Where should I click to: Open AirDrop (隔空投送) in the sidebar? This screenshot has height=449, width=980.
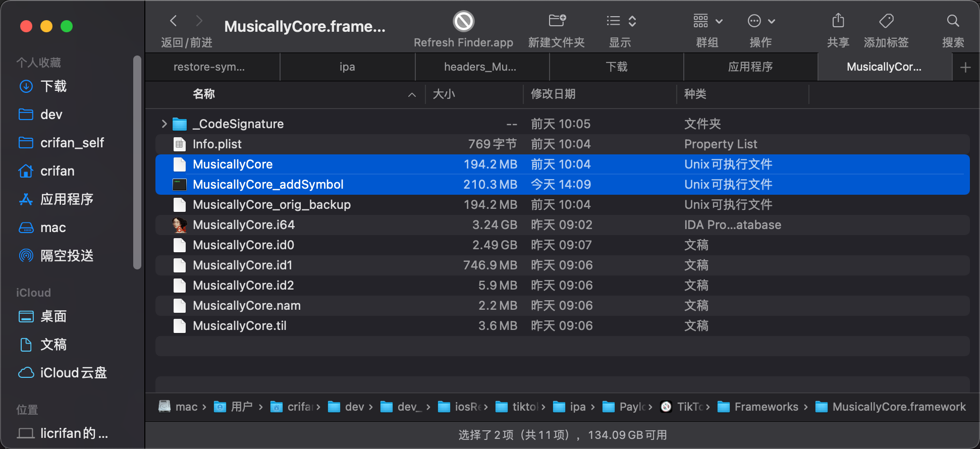click(67, 256)
